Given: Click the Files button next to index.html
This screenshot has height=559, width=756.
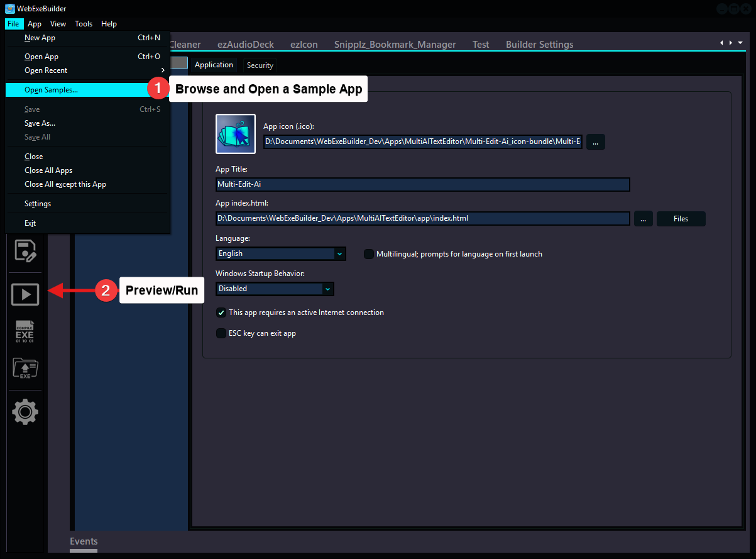Looking at the screenshot, I should click(681, 218).
